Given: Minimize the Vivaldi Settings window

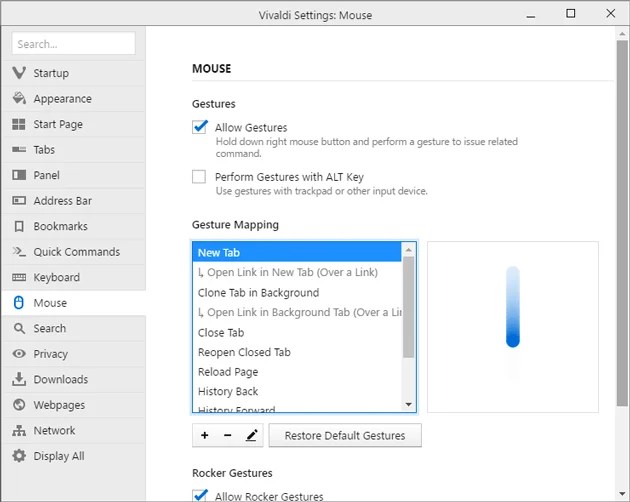Looking at the screenshot, I should point(531,15).
